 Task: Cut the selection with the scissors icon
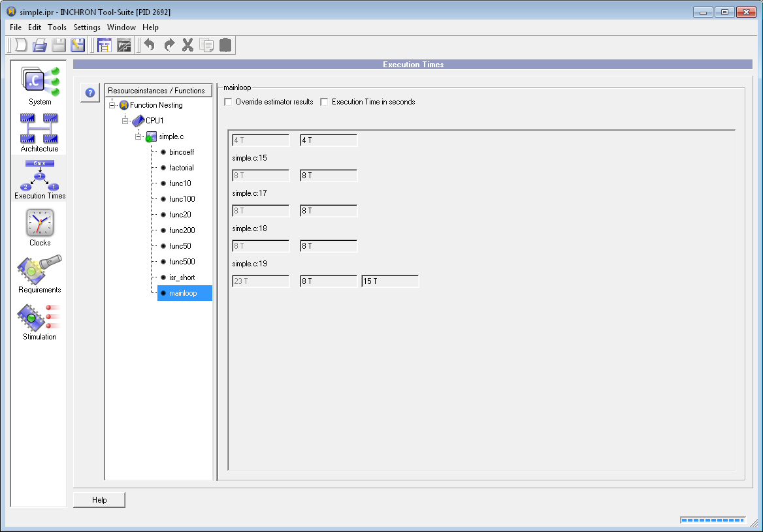188,45
